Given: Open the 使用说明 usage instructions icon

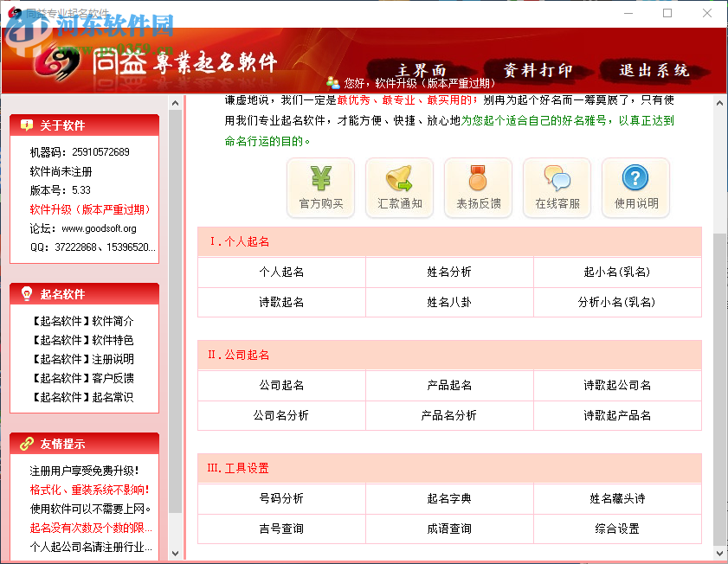Looking at the screenshot, I should point(635,187).
